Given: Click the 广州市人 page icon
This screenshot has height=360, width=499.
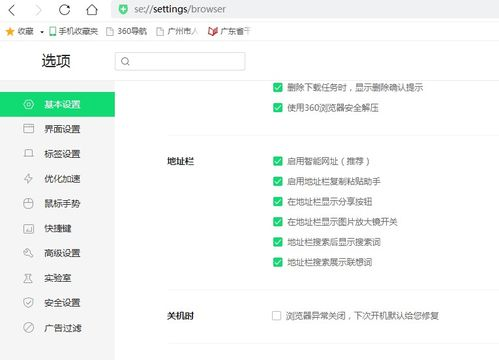Looking at the screenshot, I should (x=160, y=32).
